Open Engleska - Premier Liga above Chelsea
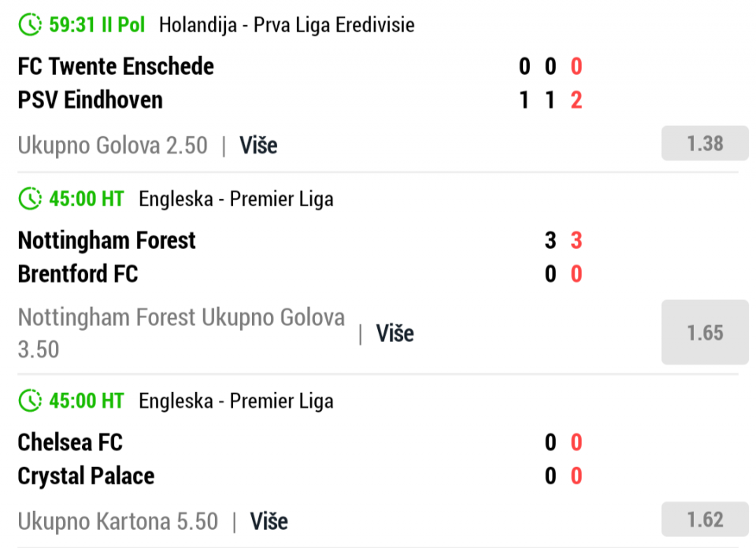Viewport: 756px width, 548px height. click(236, 401)
